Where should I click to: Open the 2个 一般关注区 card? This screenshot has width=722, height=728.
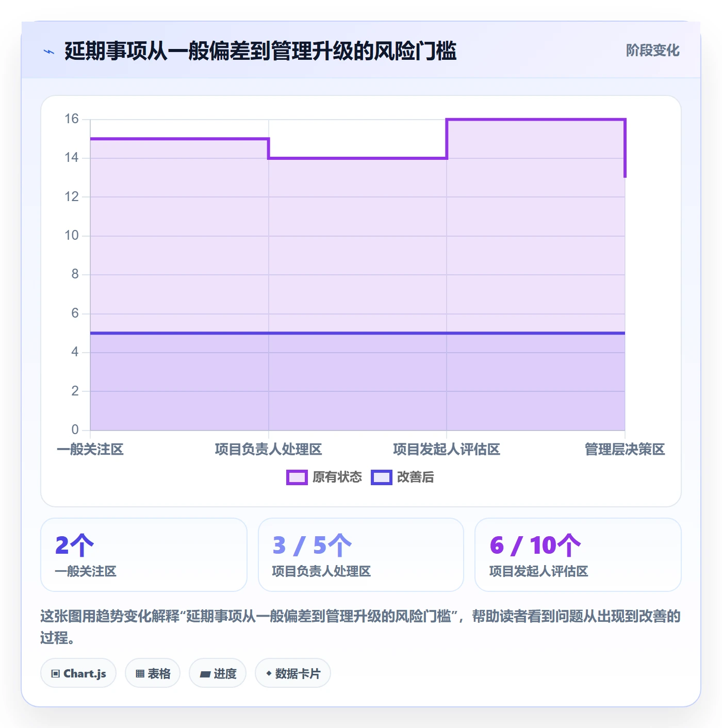click(x=144, y=555)
